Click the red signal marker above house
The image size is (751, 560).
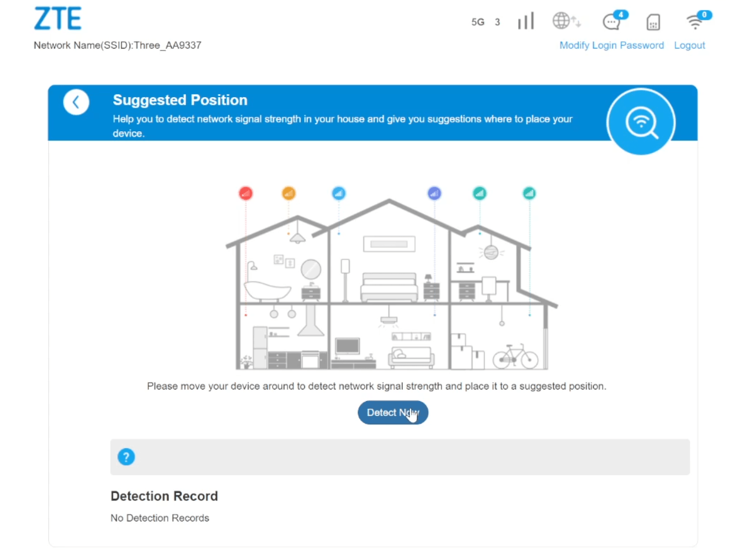click(246, 193)
